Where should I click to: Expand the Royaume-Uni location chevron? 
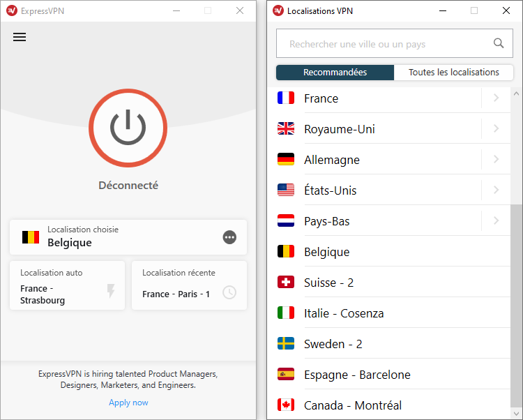[x=496, y=128]
